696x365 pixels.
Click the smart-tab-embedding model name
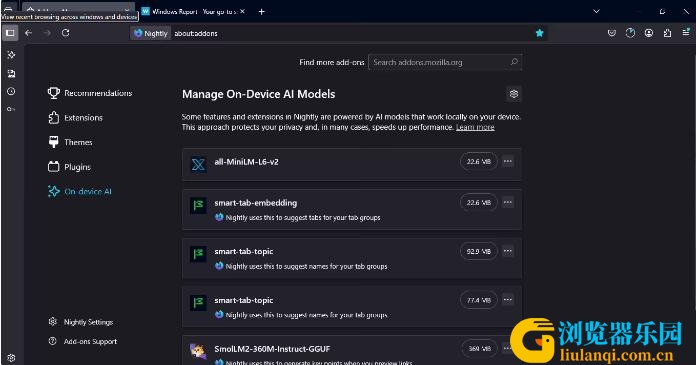pos(256,203)
